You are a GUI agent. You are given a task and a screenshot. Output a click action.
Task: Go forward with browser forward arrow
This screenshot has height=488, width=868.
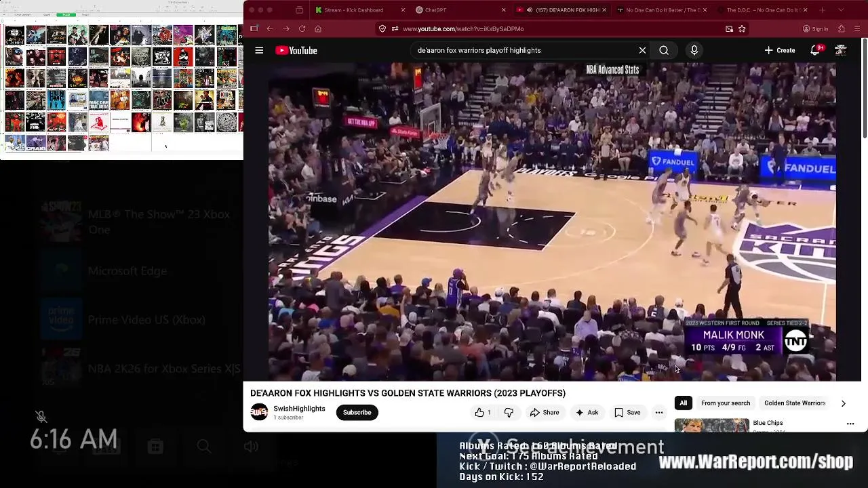[x=285, y=28]
